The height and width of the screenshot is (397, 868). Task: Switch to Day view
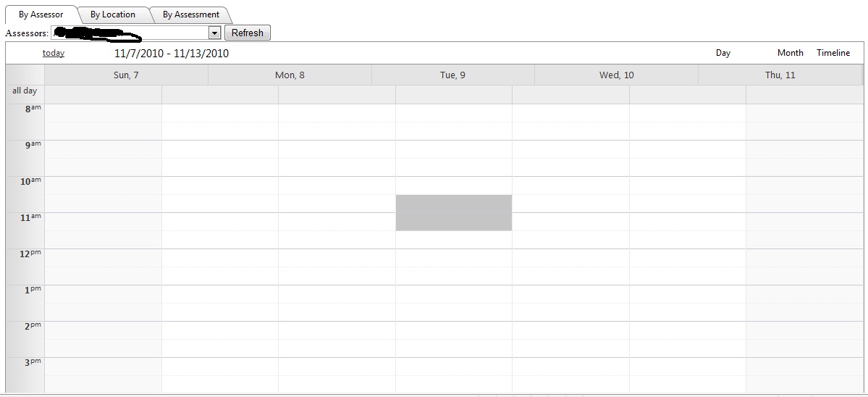coord(723,53)
